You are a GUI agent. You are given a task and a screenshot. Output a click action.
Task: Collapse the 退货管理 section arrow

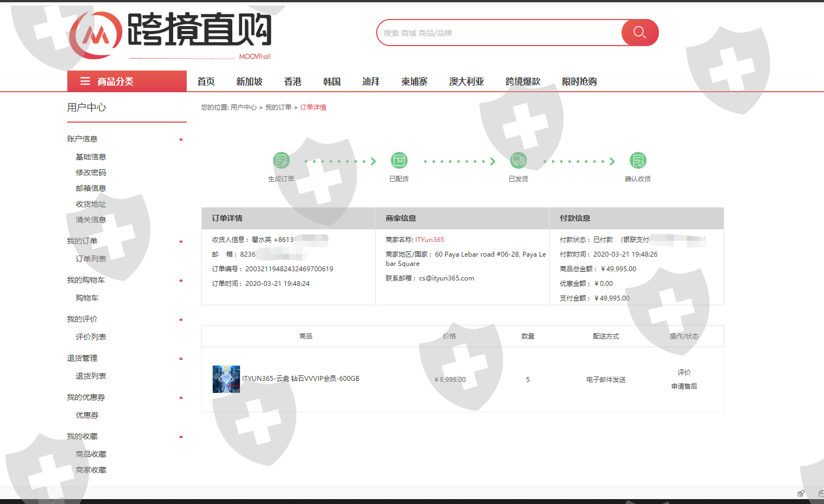click(181, 359)
